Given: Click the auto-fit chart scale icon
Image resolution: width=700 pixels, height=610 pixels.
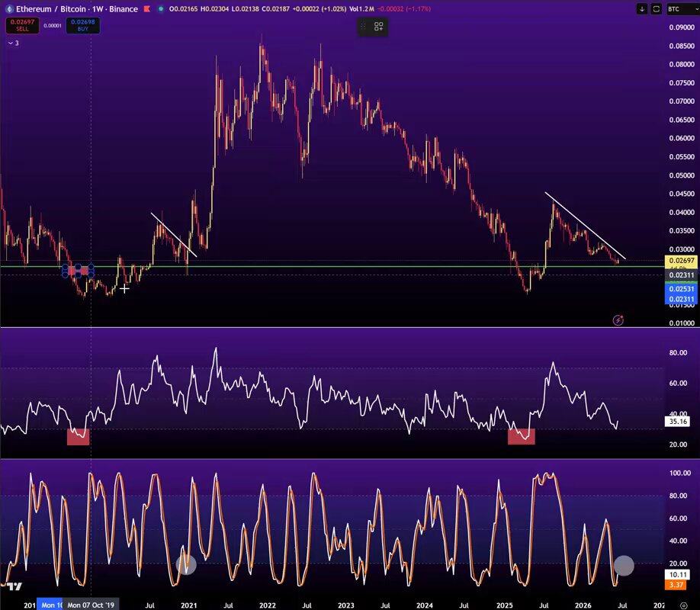Looking at the screenshot, I should point(657,9).
